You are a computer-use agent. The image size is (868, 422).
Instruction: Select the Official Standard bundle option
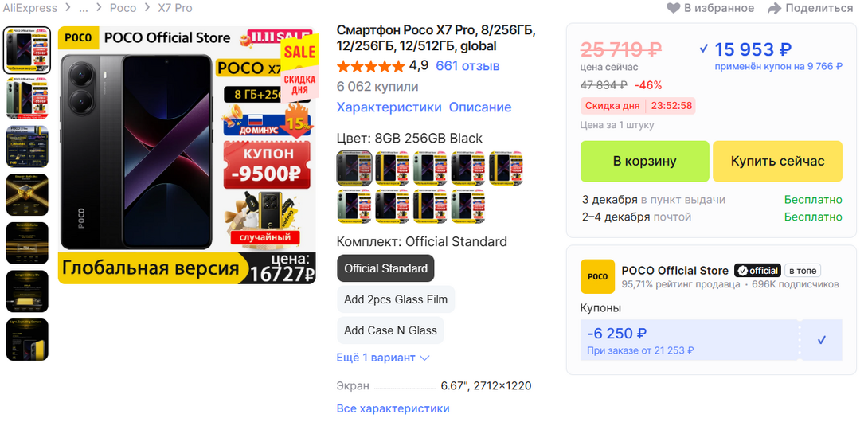click(386, 268)
